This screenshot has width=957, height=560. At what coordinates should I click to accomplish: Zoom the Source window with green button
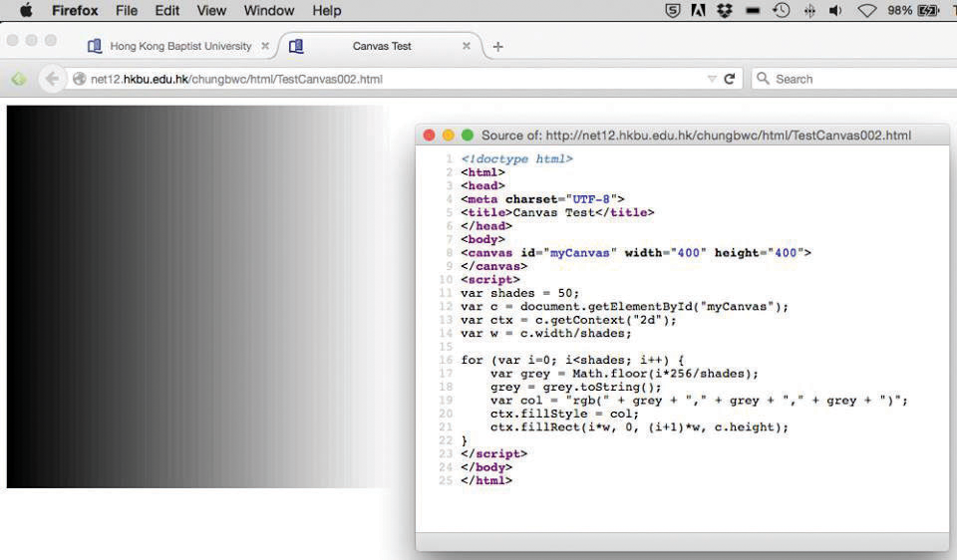pyautogui.click(x=468, y=135)
